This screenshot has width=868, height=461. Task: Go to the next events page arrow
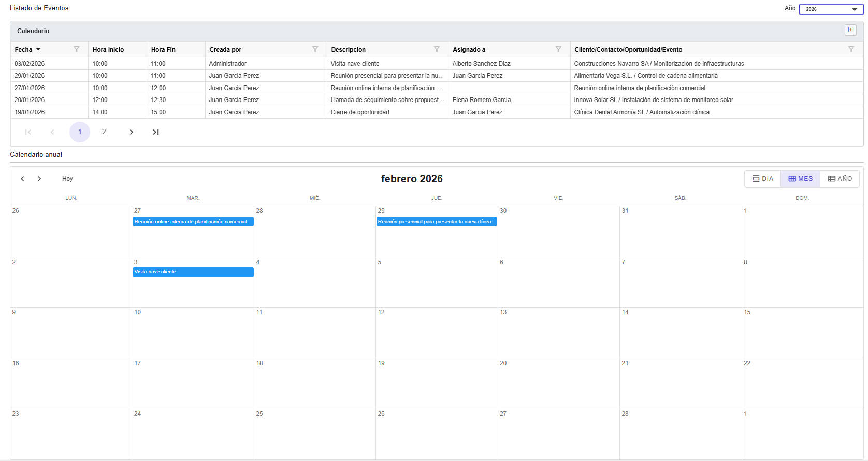[x=132, y=132]
